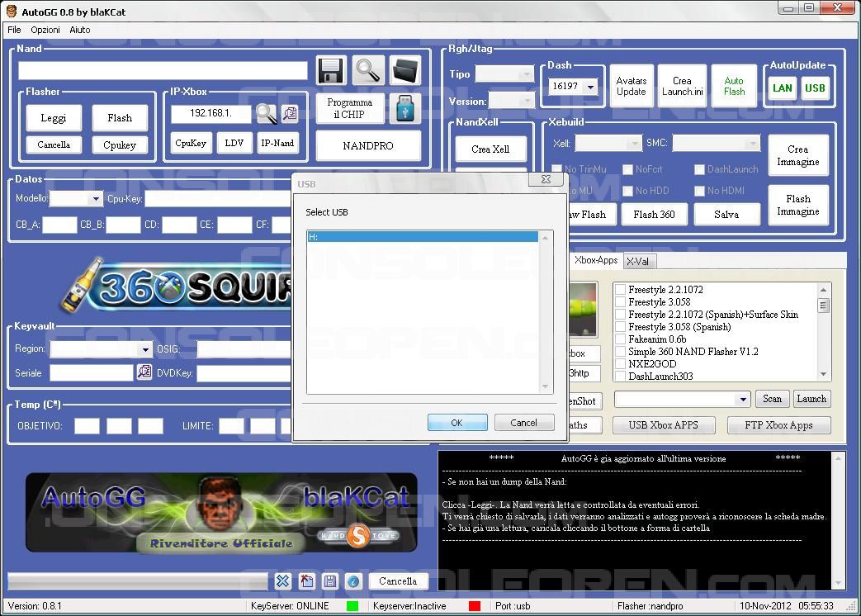Expand the Dash 16197 dropdown
This screenshot has width=861, height=616.
pyautogui.click(x=590, y=87)
